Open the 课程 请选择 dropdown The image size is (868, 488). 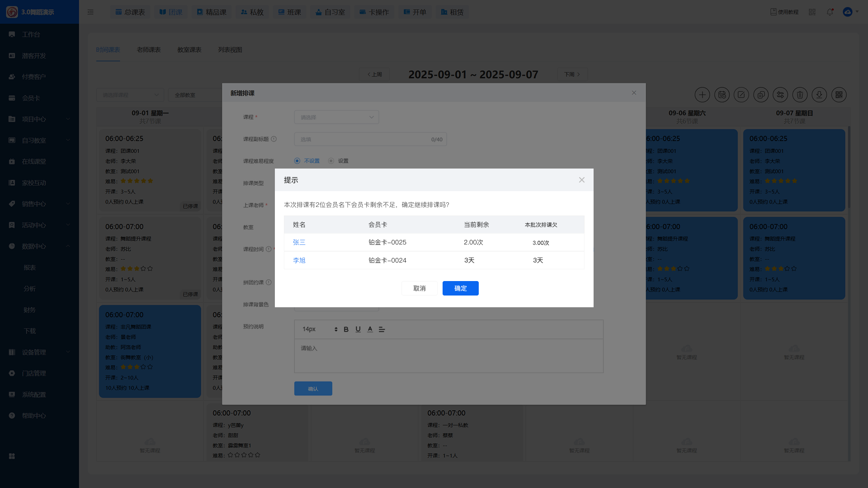coord(336,117)
